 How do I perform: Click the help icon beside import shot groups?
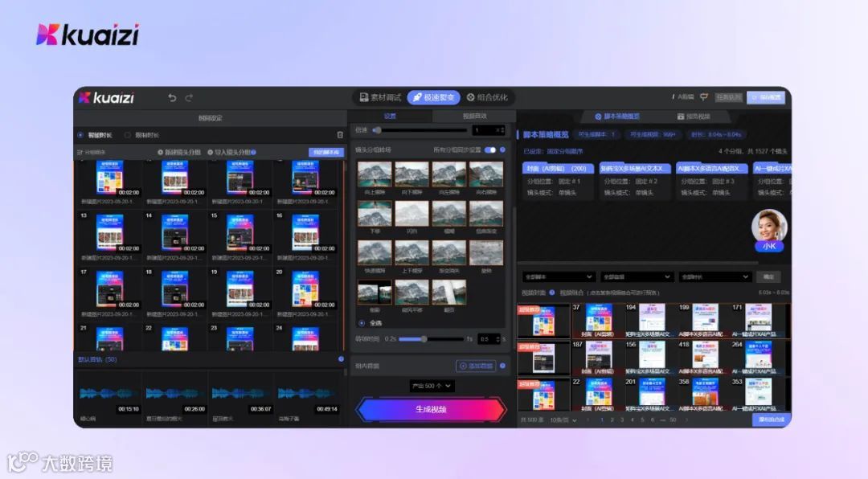pos(253,152)
